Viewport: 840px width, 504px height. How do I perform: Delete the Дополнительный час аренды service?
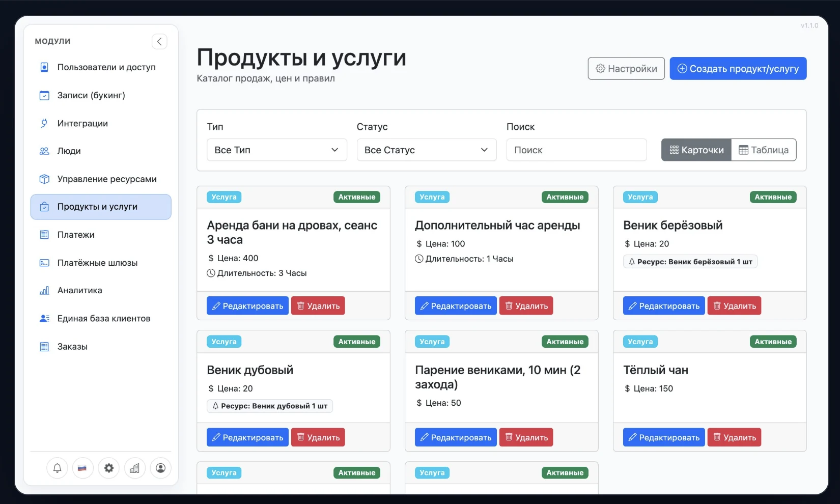pyautogui.click(x=526, y=305)
